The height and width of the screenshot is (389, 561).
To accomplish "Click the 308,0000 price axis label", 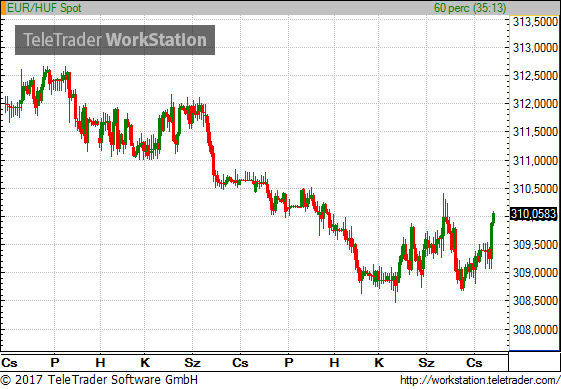I will tap(535, 329).
